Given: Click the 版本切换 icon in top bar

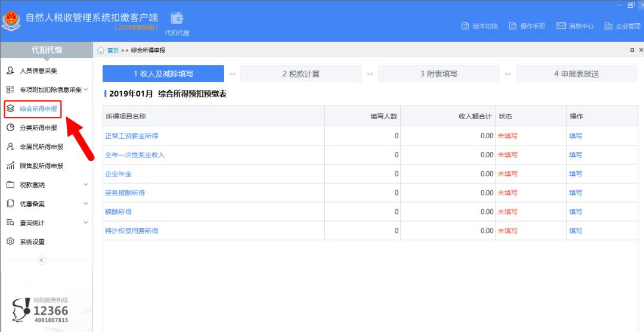Looking at the screenshot, I should [x=465, y=26].
